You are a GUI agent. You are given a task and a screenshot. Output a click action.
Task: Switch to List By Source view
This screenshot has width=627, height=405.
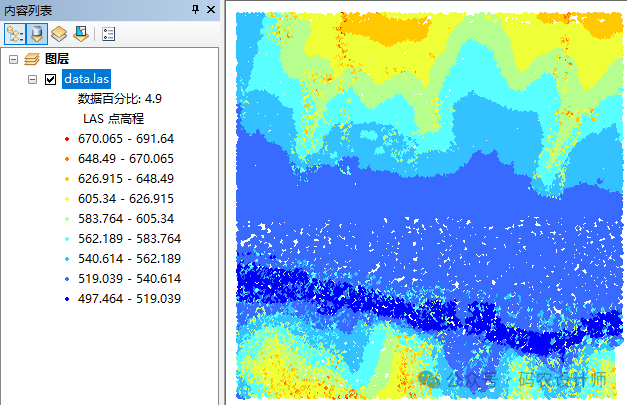[37, 33]
